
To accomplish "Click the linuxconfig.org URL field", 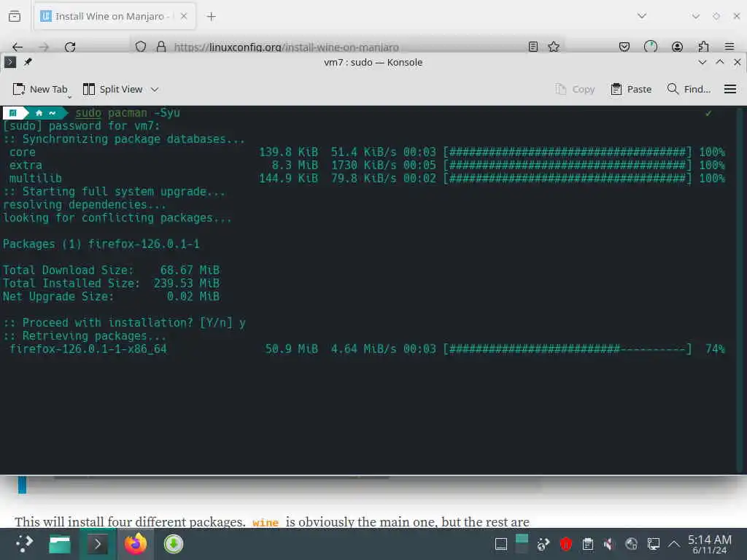I will (x=286, y=47).
